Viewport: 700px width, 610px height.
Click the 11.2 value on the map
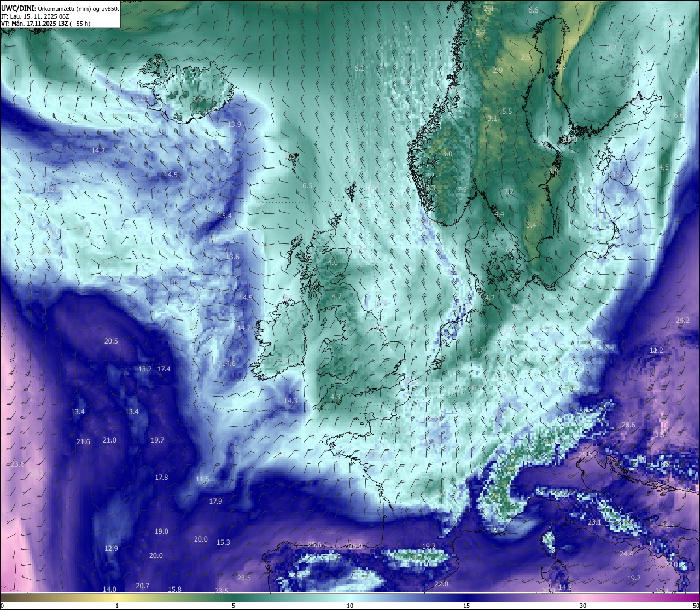click(656, 351)
